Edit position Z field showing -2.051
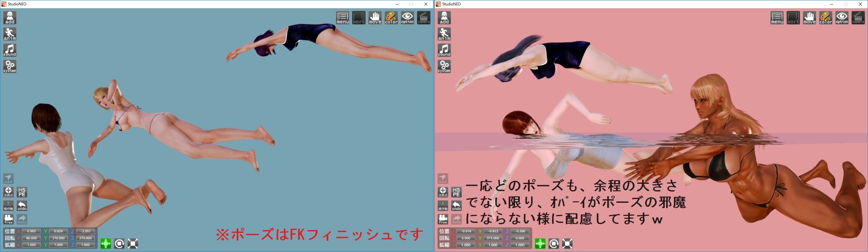This screenshot has height=252, width=868. [x=85, y=231]
